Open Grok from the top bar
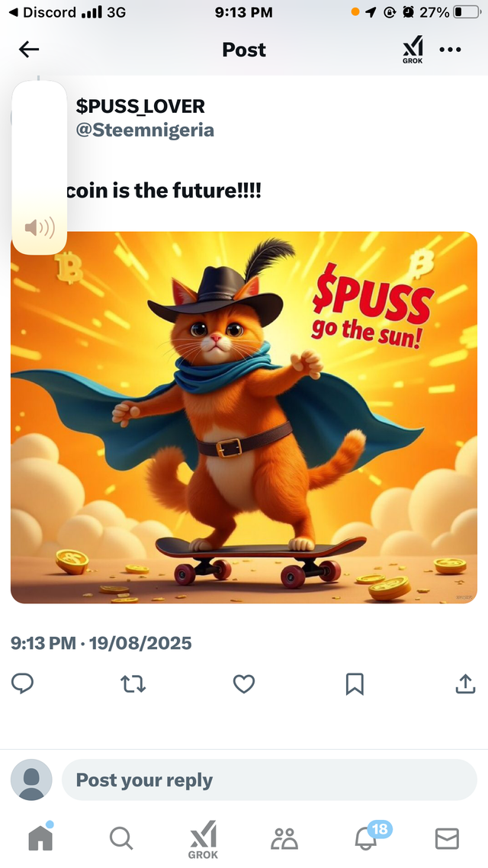Viewport: 488px width, 868px height. (x=413, y=50)
